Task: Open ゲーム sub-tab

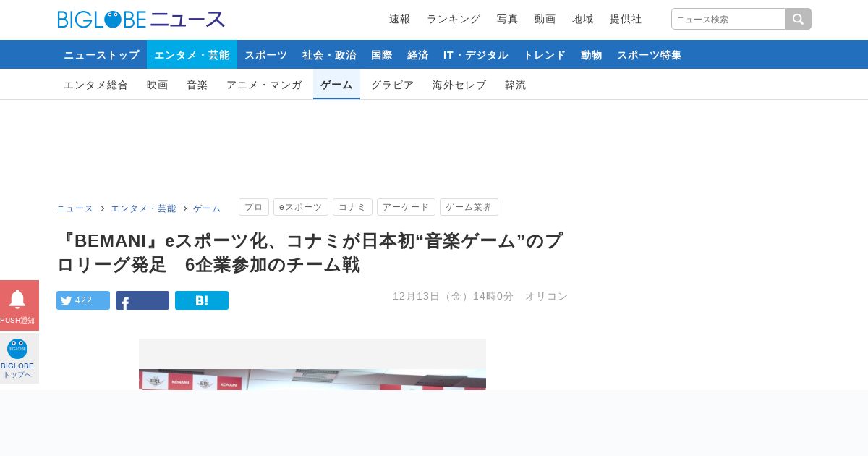Action: click(x=336, y=85)
